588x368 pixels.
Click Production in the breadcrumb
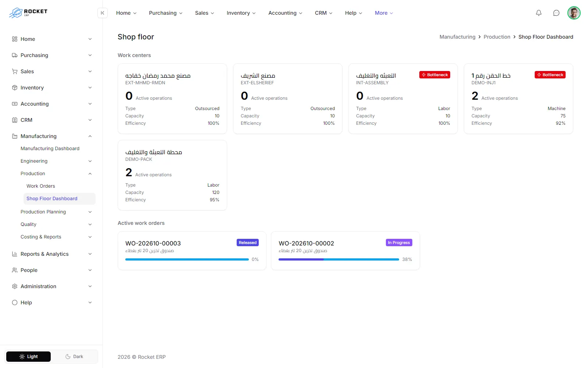coord(497,37)
